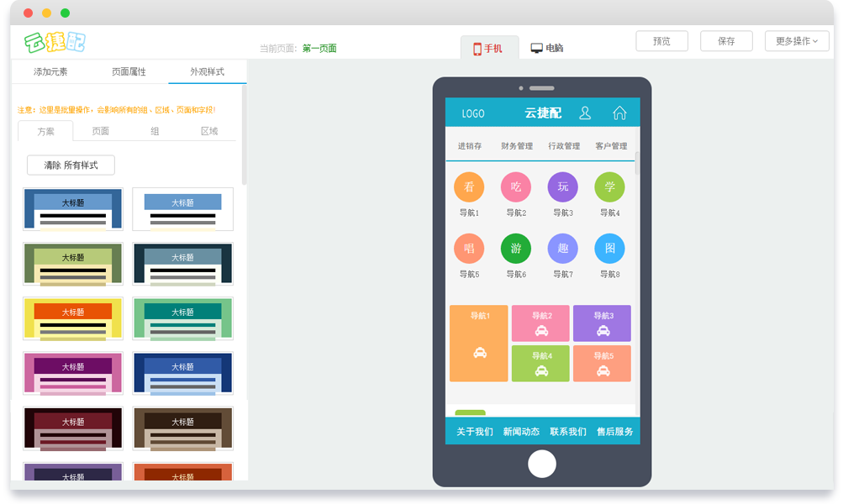This screenshot has width=843, height=504.
Task: Click the home icon in phone header
Action: [619, 113]
